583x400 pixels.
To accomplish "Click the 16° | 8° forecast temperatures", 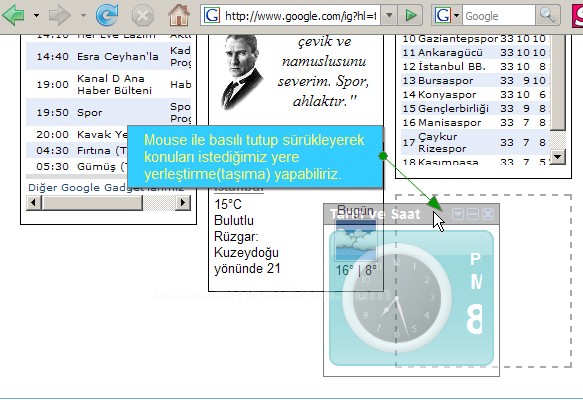I will tap(356, 270).
